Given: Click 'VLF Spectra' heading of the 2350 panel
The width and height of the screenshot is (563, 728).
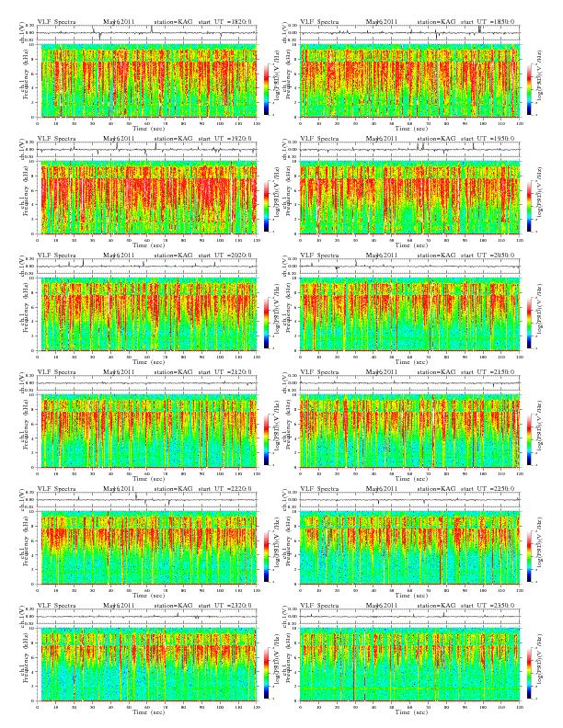Looking at the screenshot, I should tap(319, 606).
